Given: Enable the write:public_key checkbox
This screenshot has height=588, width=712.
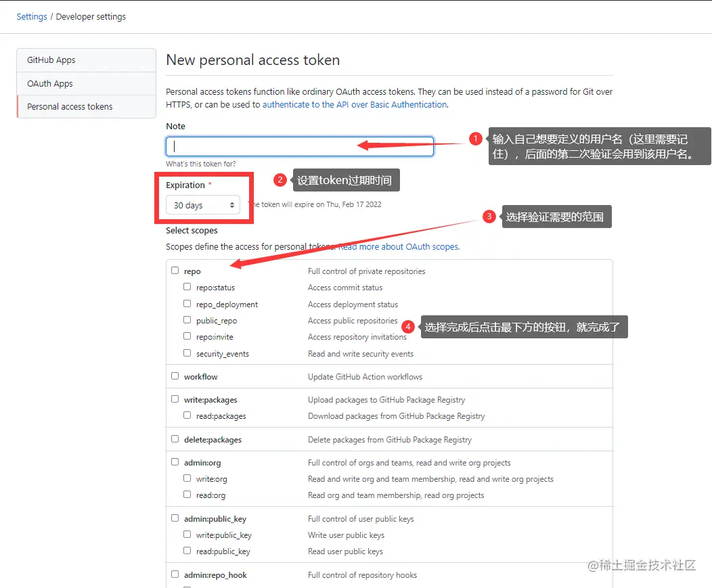Looking at the screenshot, I should 187,535.
